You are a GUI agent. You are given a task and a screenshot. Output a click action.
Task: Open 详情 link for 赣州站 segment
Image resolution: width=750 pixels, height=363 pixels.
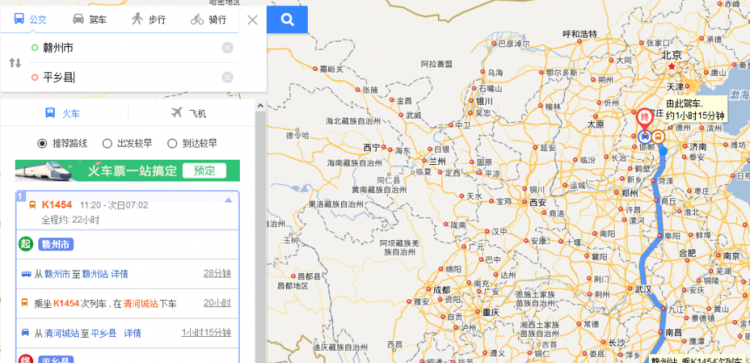pyautogui.click(x=120, y=274)
